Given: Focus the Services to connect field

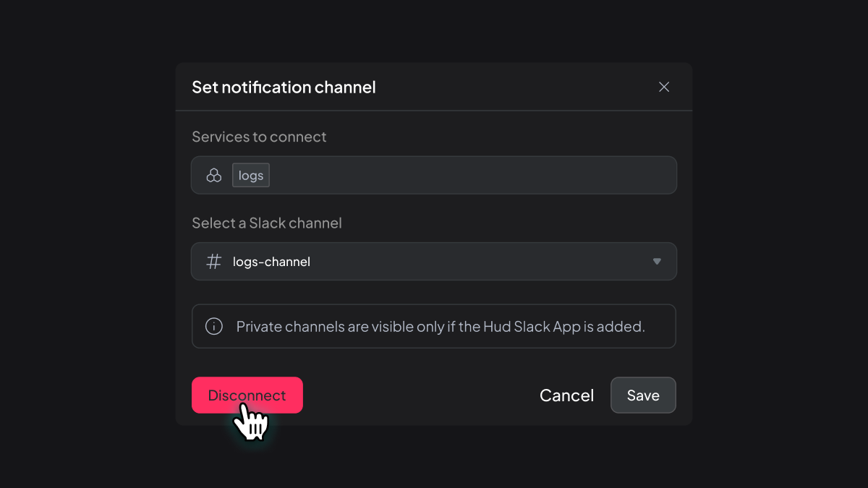Looking at the screenshot, I should [434, 175].
